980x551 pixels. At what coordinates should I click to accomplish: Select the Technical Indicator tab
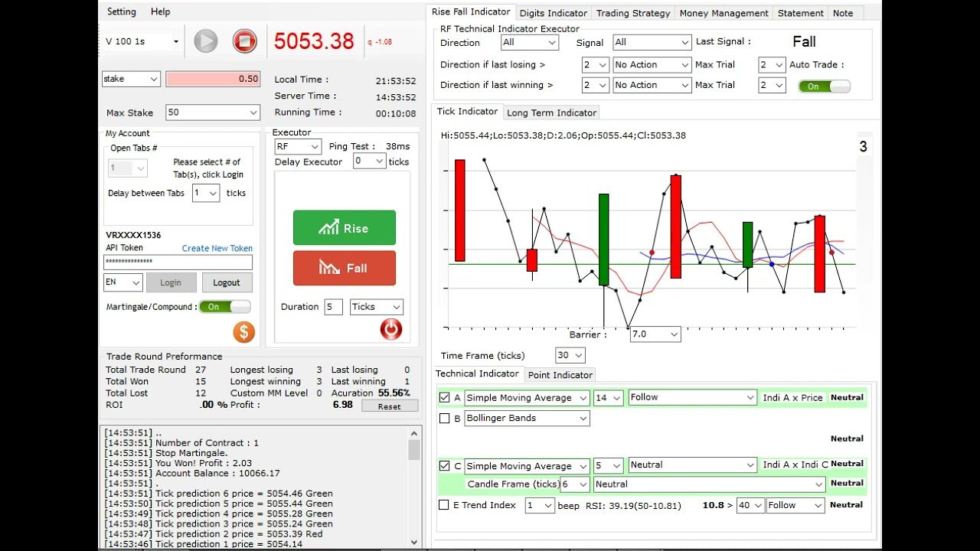click(x=478, y=373)
